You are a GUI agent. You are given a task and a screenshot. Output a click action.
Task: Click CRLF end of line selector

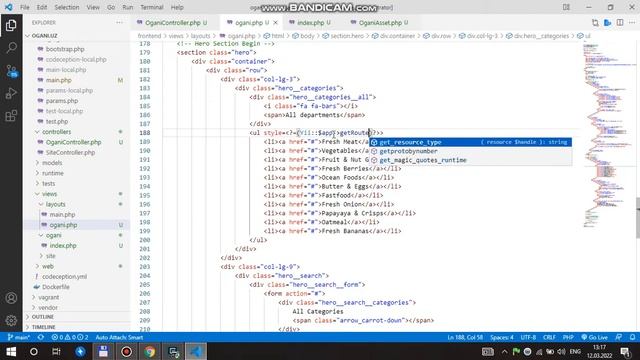pos(549,338)
